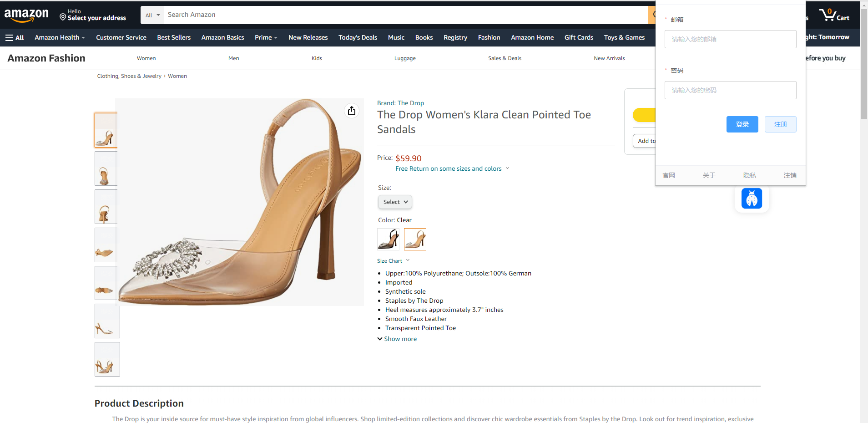Viewport: 868px width, 423px height.
Task: Select second thumbnail showing front view
Action: pyautogui.click(x=106, y=168)
